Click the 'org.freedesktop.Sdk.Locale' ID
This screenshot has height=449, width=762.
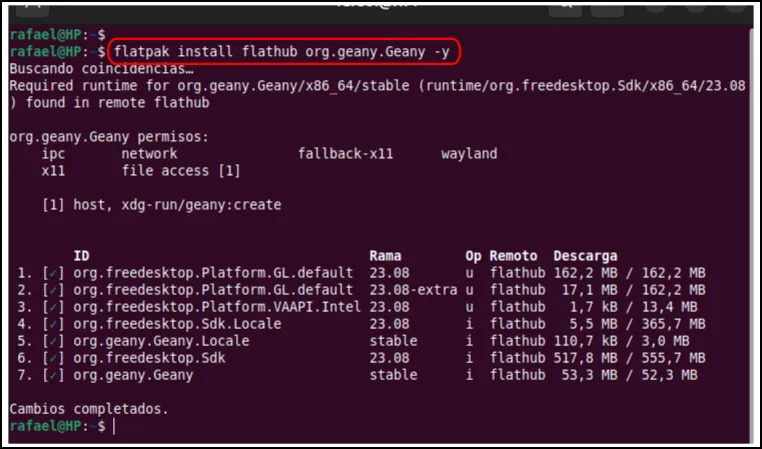coord(177,324)
